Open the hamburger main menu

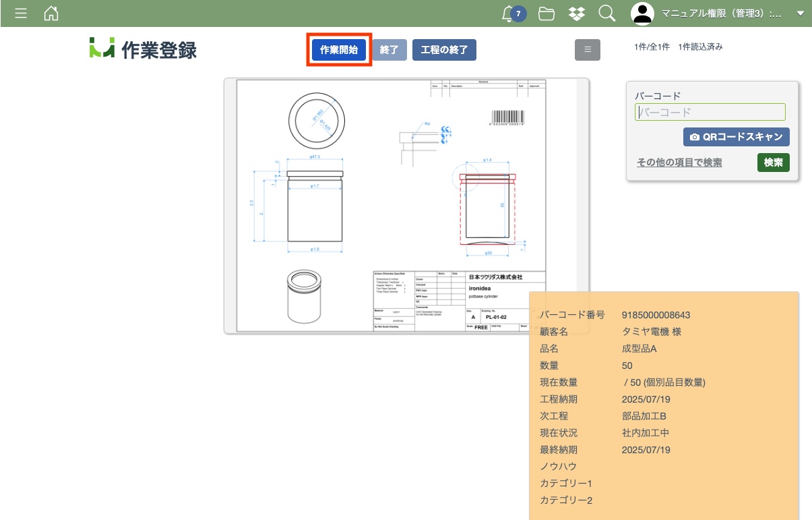pos(21,13)
